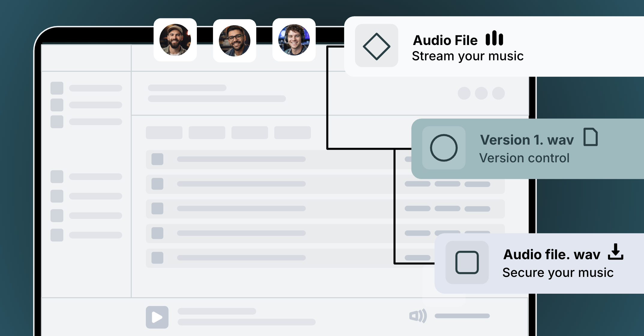Viewport: 644px width, 336px height.
Task: Click the 'Secure your music' label
Action: (x=558, y=273)
